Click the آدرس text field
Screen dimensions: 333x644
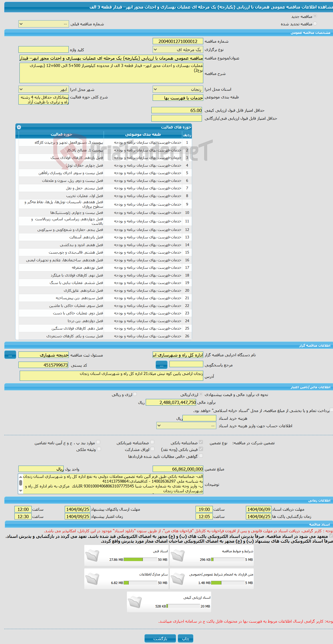(x=111, y=376)
